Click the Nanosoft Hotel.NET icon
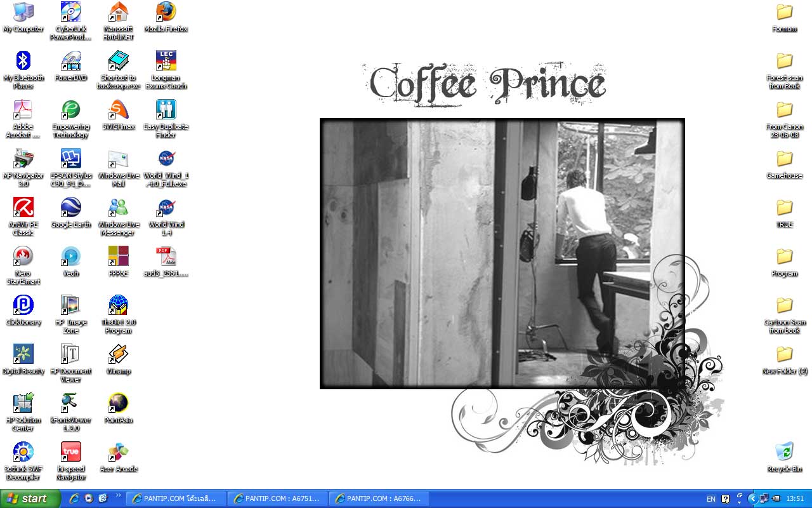 119,21
